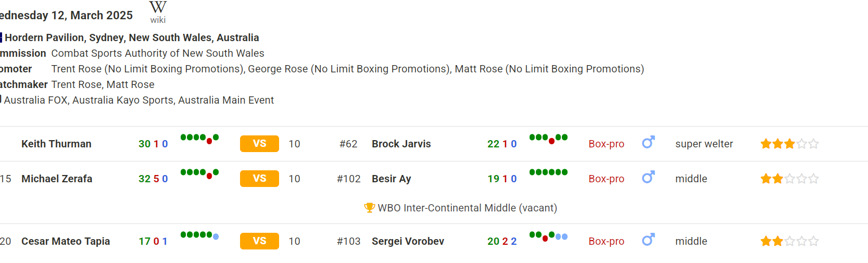Click the two-star rating of Zerafa bout
Viewport: 868px width, 263px height.
click(789, 179)
